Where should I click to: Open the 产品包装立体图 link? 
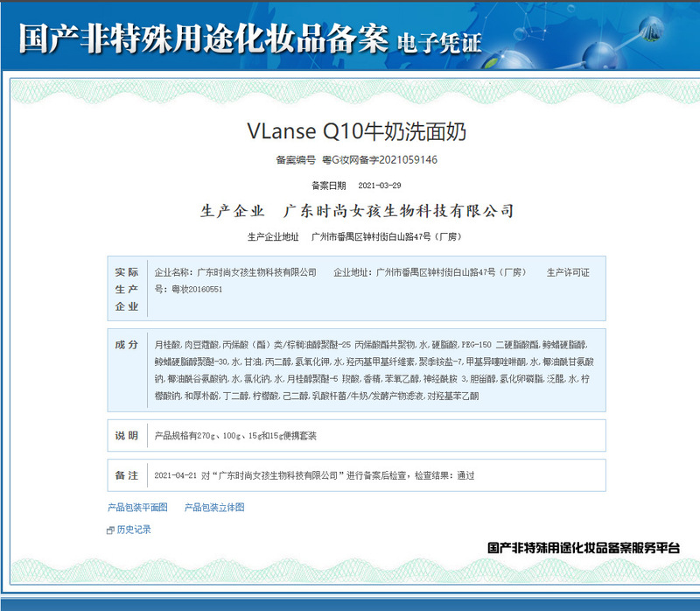pyautogui.click(x=214, y=508)
